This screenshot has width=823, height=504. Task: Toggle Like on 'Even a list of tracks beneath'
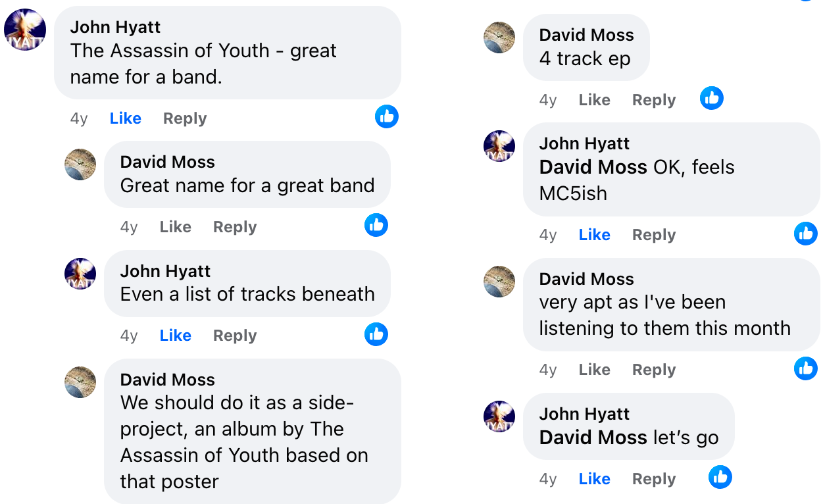point(175,336)
